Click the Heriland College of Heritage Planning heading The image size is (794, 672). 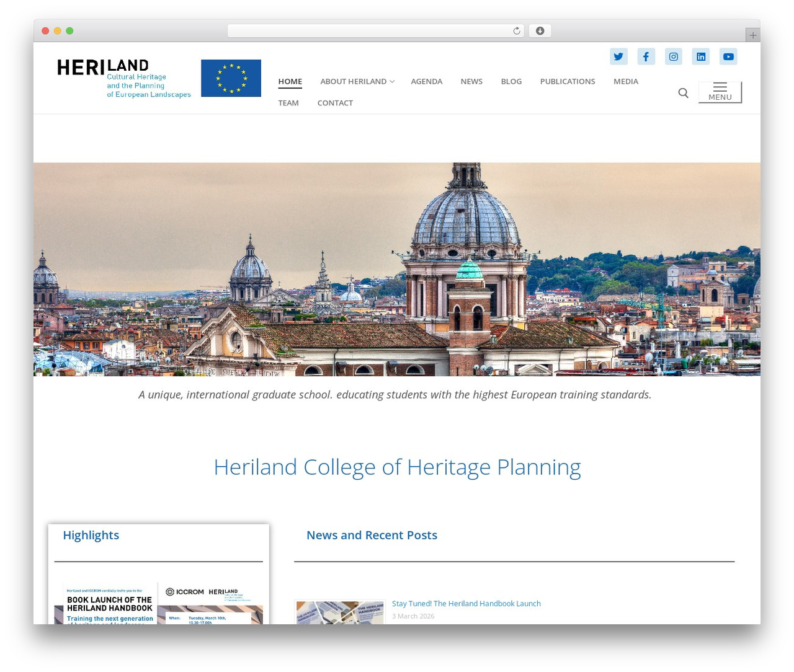pyautogui.click(x=397, y=467)
